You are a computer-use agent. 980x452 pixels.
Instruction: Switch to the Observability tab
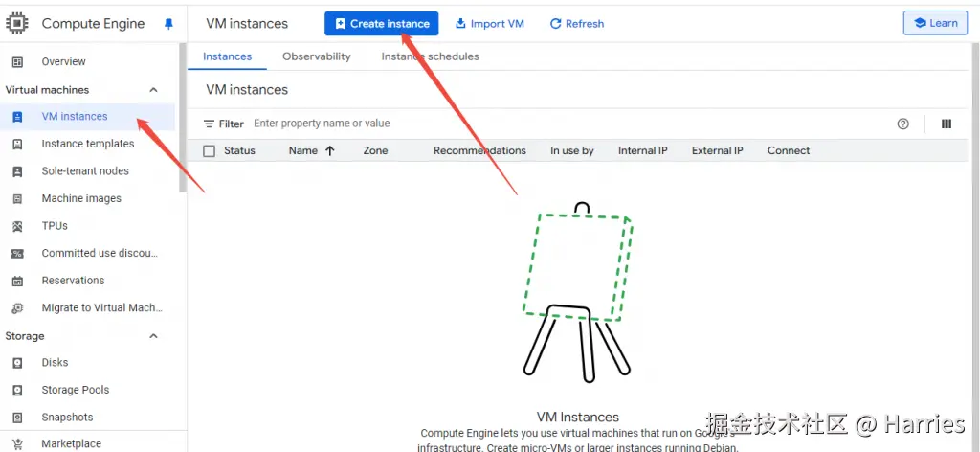[316, 56]
